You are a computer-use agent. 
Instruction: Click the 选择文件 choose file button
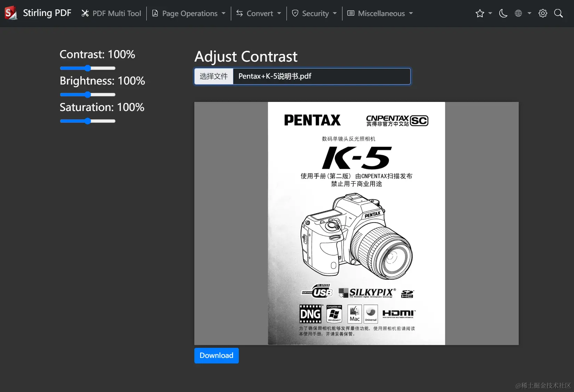tap(214, 76)
